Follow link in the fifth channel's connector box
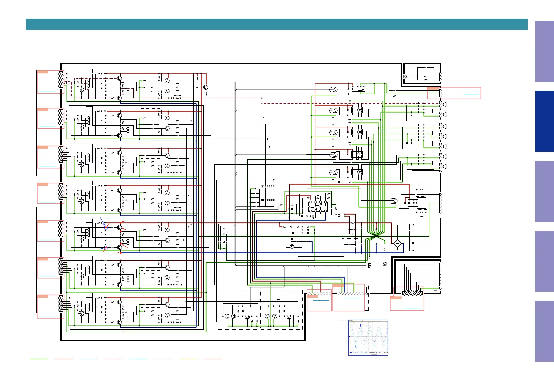The image size is (554, 392). [x=47, y=239]
